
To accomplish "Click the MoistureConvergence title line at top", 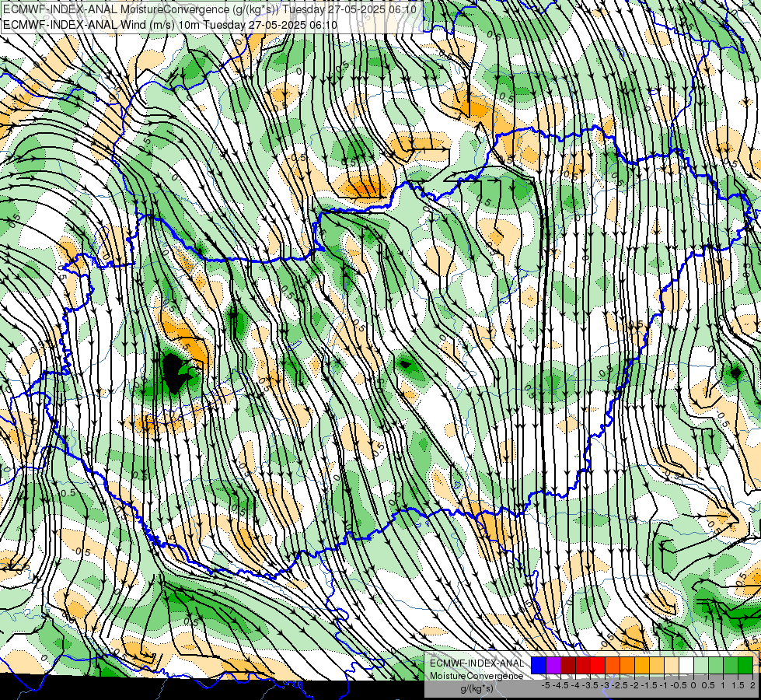I will click(210, 9).
